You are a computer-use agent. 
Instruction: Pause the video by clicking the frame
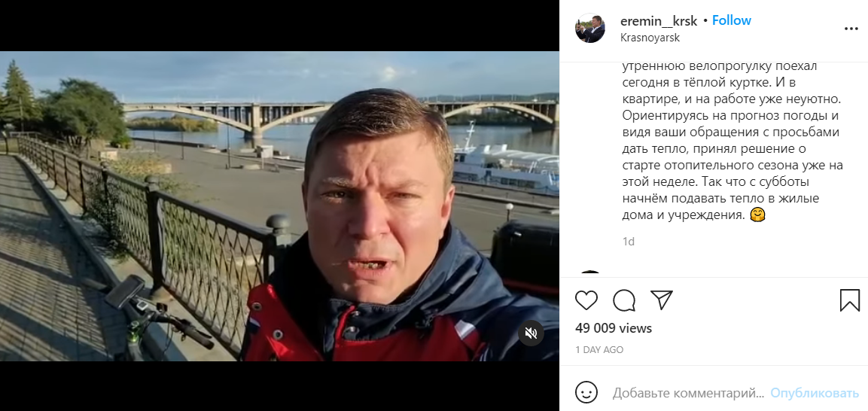coord(279,206)
